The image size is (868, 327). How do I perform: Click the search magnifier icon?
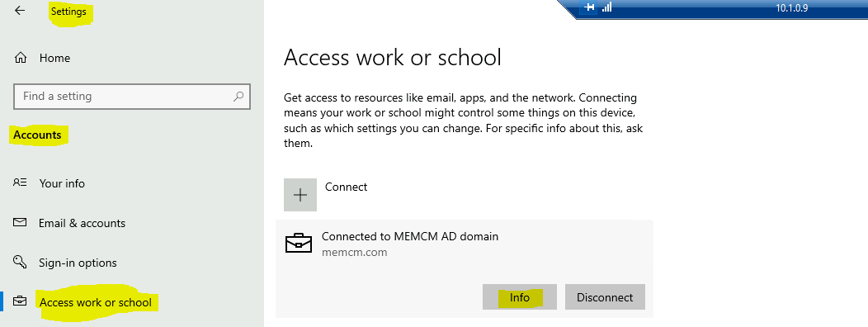click(238, 97)
